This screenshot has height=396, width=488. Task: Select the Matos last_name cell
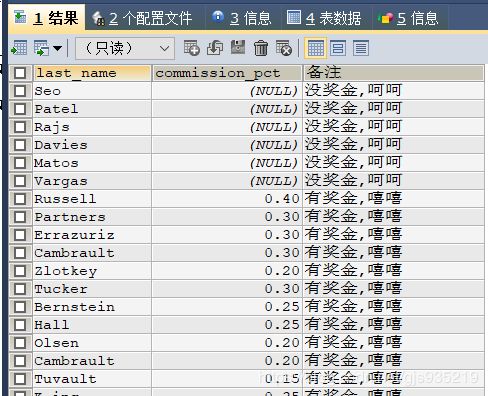pos(92,163)
